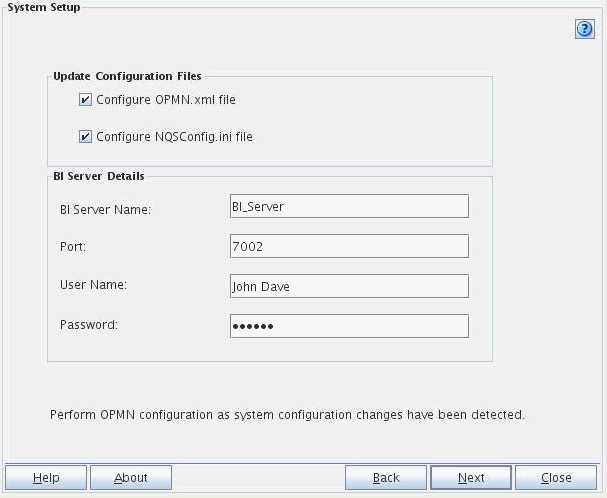Viewport: 607px width, 498px height.
Task: Toggle Configure NQSConfig.ini file checkbox
Action: pyautogui.click(x=86, y=136)
